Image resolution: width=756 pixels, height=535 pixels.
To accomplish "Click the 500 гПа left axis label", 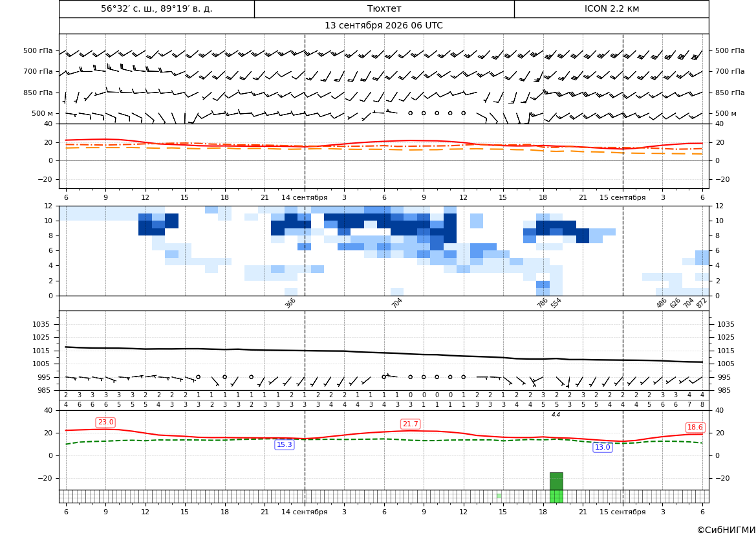I will coord(38,50).
